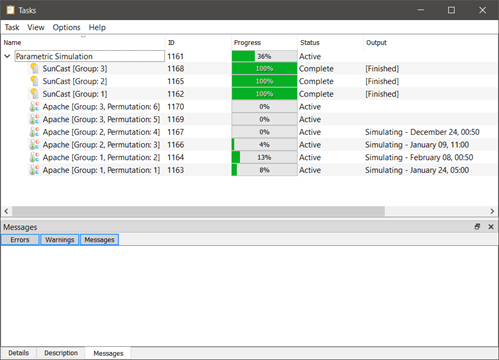Click the Parametric Simulation name field
Screen dimensions: 499x360
tap(90, 56)
